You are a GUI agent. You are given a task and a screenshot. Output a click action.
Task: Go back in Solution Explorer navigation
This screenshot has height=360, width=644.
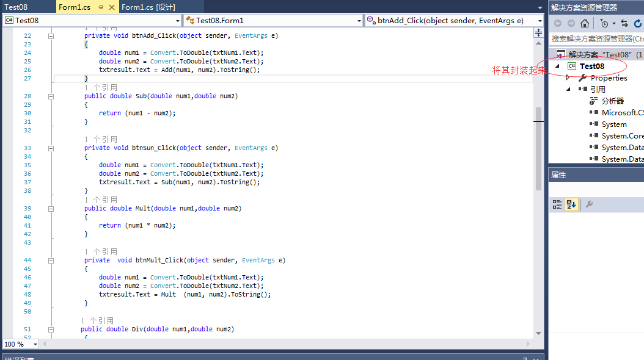[x=558, y=23]
